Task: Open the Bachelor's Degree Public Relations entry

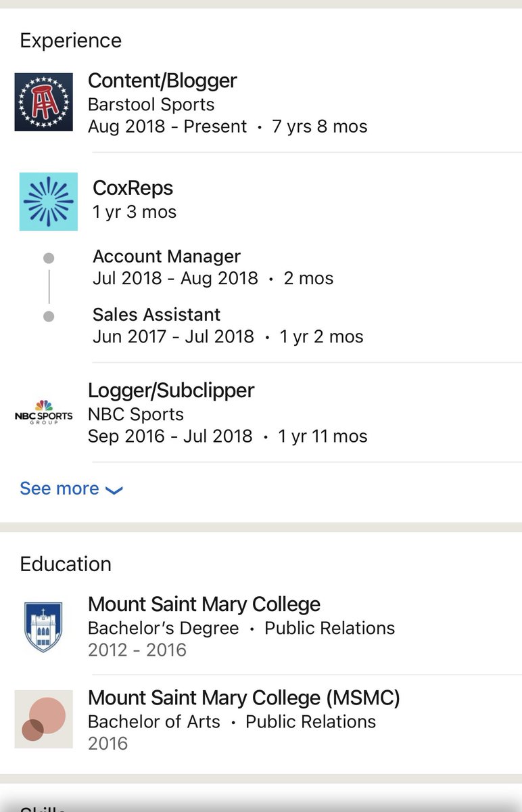Action: click(x=241, y=628)
